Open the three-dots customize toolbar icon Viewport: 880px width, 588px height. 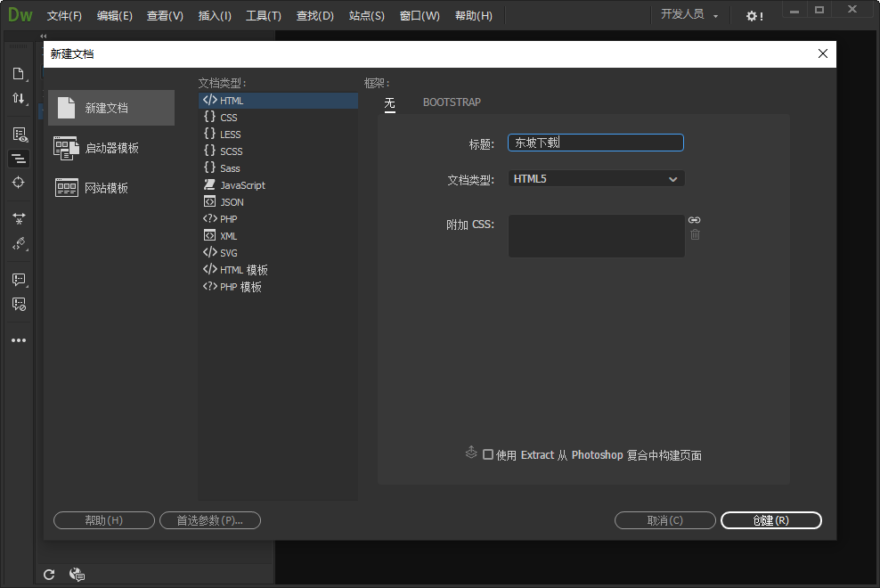tap(19, 340)
